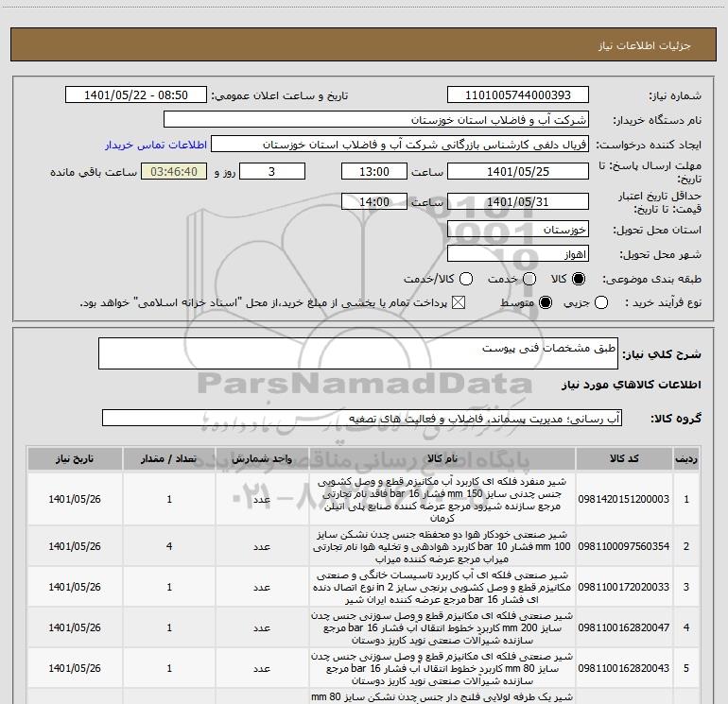Click the تعداد / مقدار column header
728x704 pixels.
click(x=169, y=459)
